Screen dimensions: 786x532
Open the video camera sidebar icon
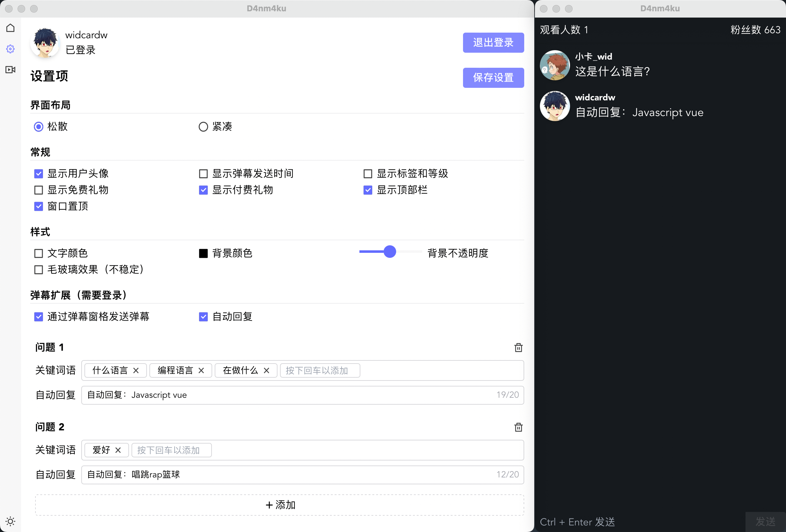click(10, 70)
